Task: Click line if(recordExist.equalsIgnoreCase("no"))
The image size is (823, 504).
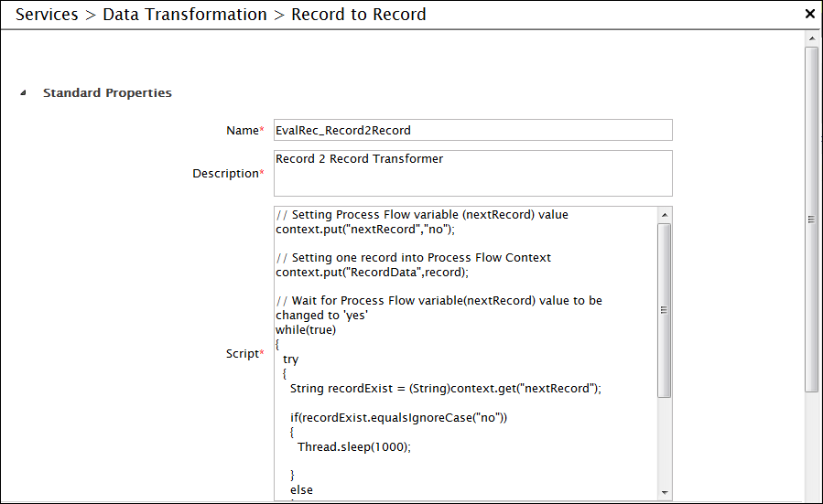Action: click(399, 417)
